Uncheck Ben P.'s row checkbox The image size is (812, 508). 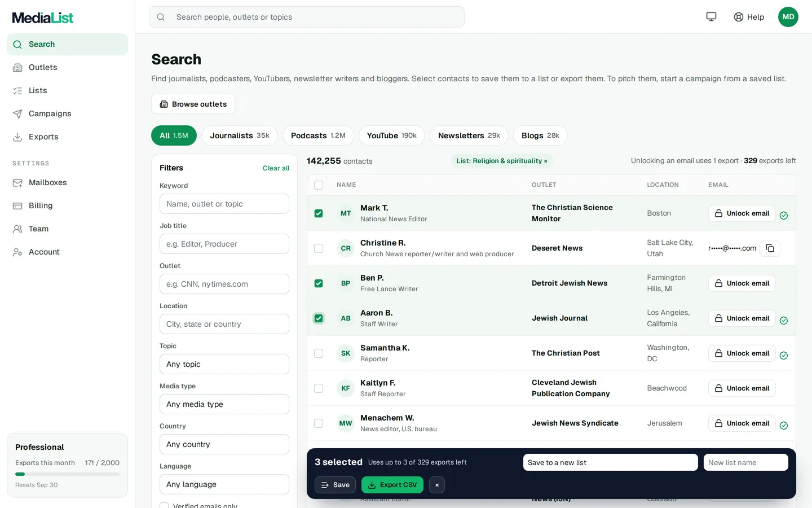point(319,283)
